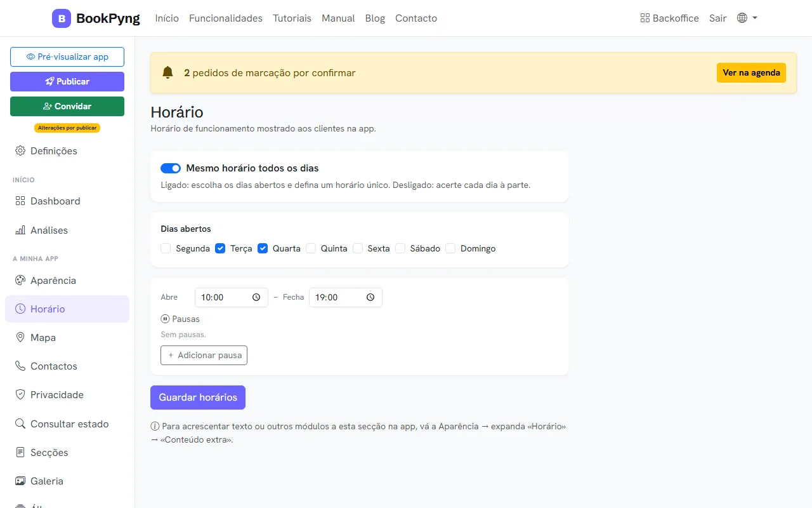Click the clock icon in Fecha time field
This screenshot has width=812, height=508.
(370, 297)
